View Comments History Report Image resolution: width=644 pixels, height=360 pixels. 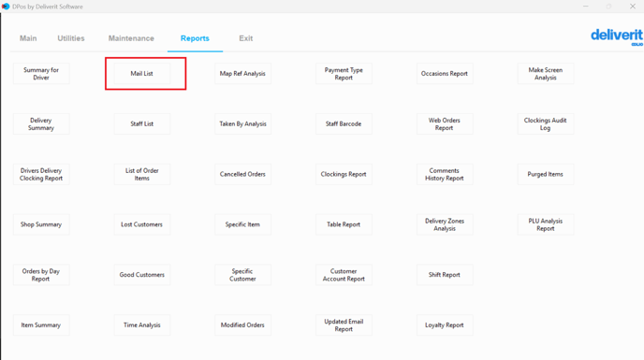pyautogui.click(x=445, y=174)
